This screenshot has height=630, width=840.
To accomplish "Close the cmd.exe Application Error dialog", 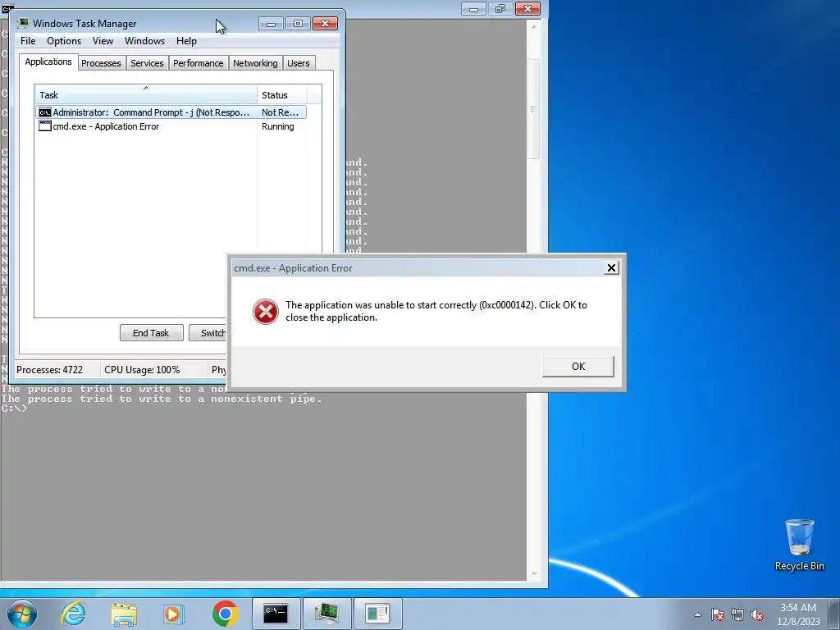I will (x=611, y=268).
